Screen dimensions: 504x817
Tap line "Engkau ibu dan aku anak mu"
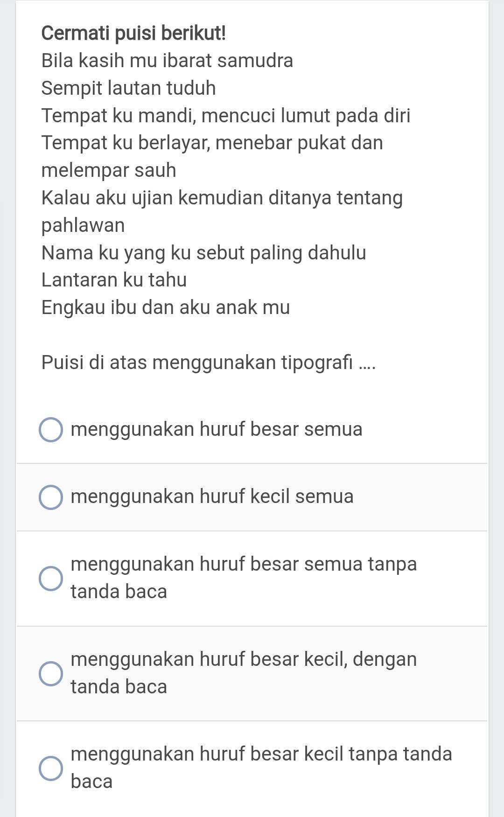[166, 307]
